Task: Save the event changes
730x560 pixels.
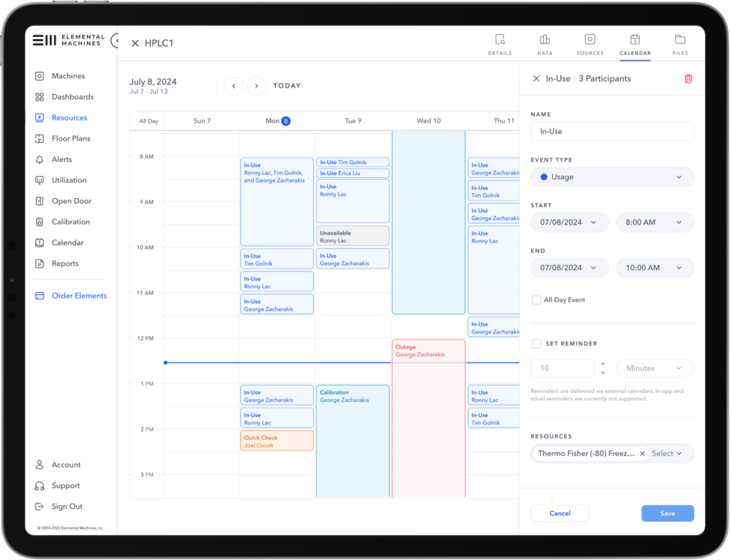Action: point(667,514)
